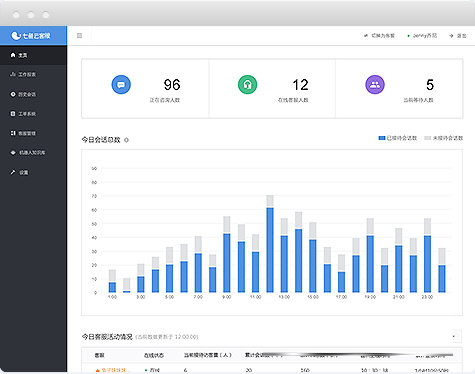This screenshot has height=374, width=475.
Task: Open the 机器人知识库 sidebar menu
Action: (33, 152)
